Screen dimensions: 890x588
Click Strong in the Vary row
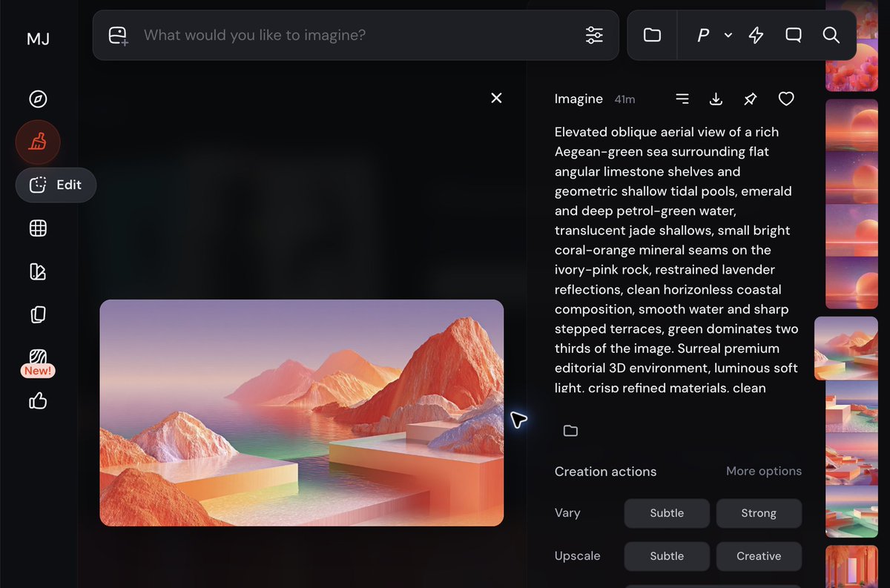(759, 513)
